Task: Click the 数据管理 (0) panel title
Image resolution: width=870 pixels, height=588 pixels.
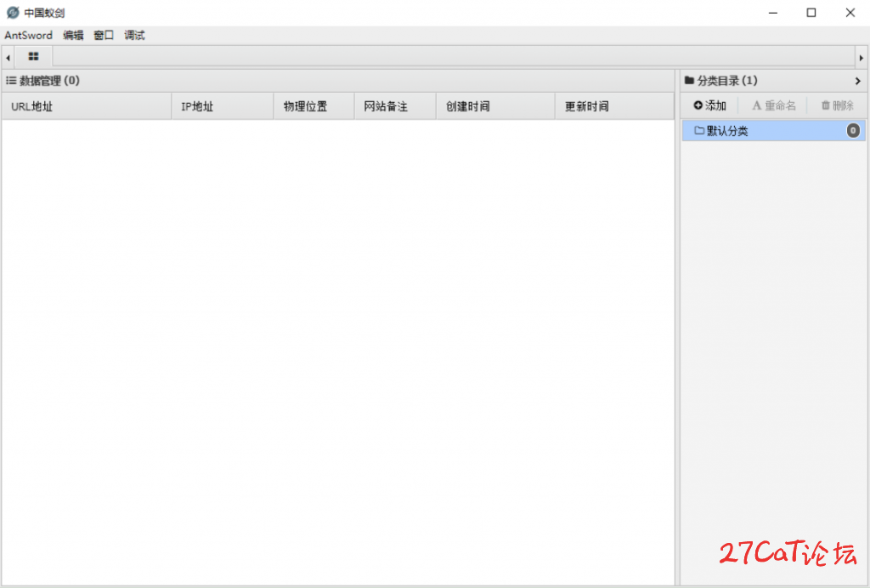Action: [49, 81]
